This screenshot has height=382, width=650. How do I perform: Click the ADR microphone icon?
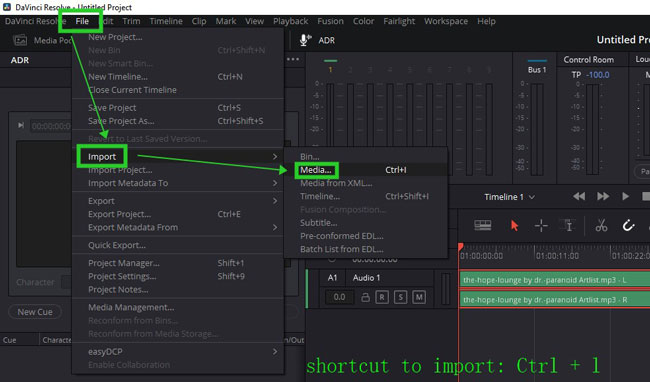[x=305, y=40]
